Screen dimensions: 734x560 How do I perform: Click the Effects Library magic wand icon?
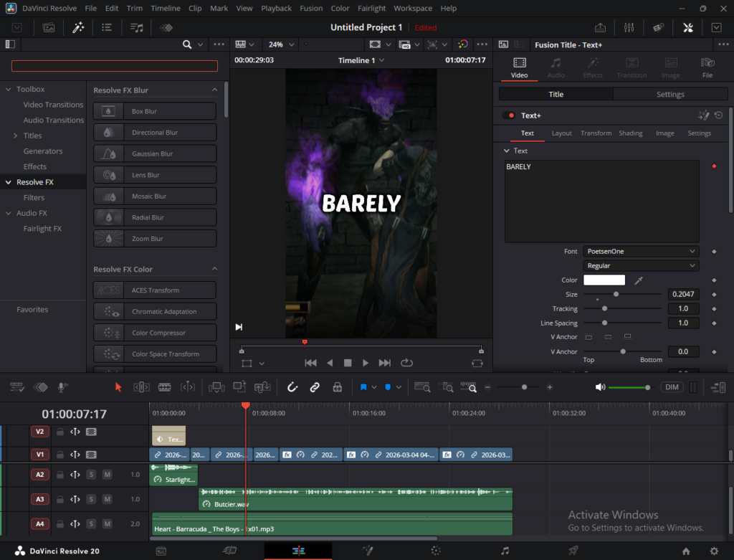(77, 28)
